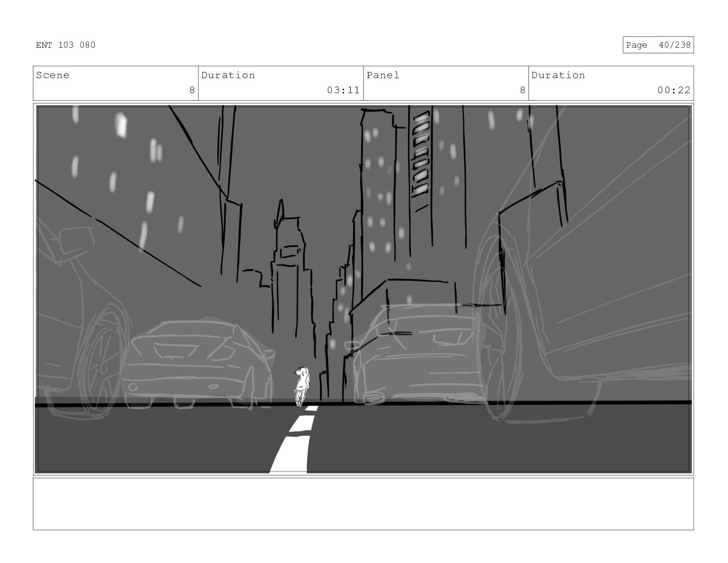
Task: Click the 'Page 40/238' box
Action: [x=658, y=45]
